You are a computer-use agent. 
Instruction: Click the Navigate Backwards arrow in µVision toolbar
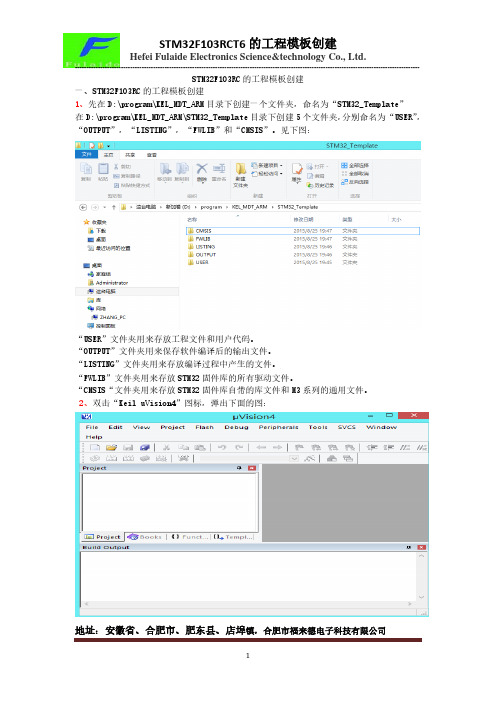coord(261,447)
